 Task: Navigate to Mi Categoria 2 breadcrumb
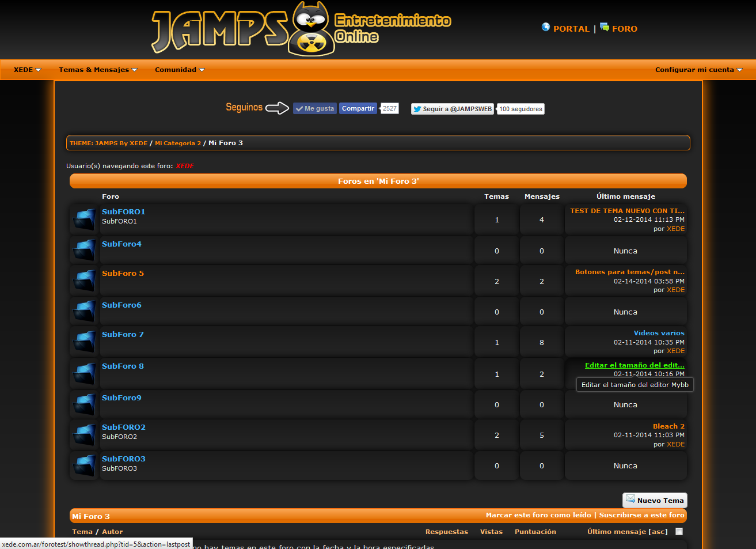178,143
